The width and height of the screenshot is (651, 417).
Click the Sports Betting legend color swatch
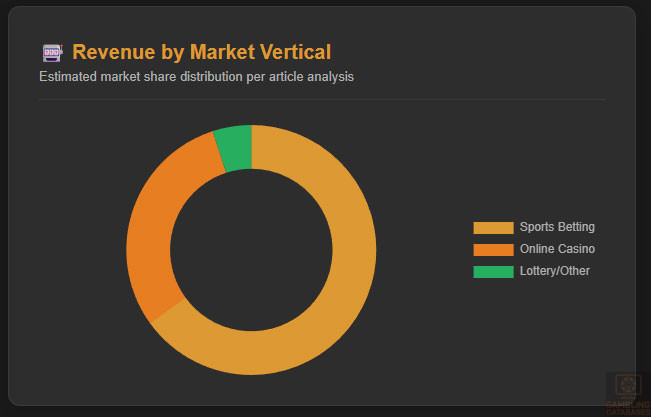[x=492, y=227]
